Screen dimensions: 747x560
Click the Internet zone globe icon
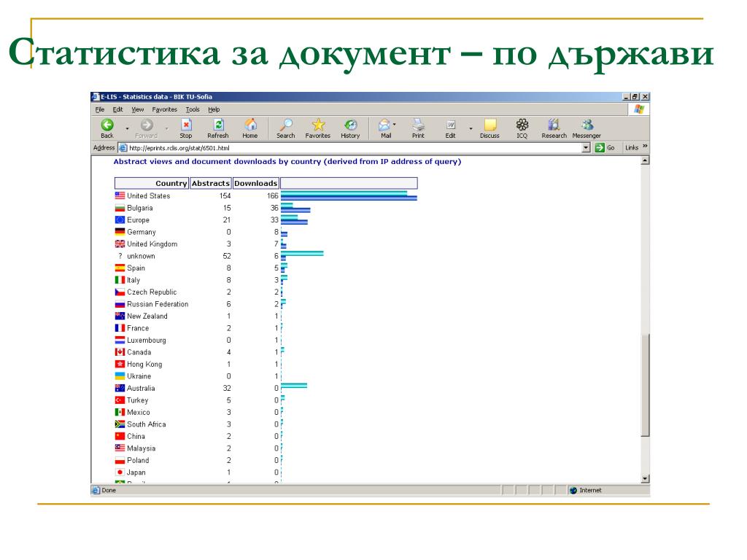pyautogui.click(x=573, y=490)
